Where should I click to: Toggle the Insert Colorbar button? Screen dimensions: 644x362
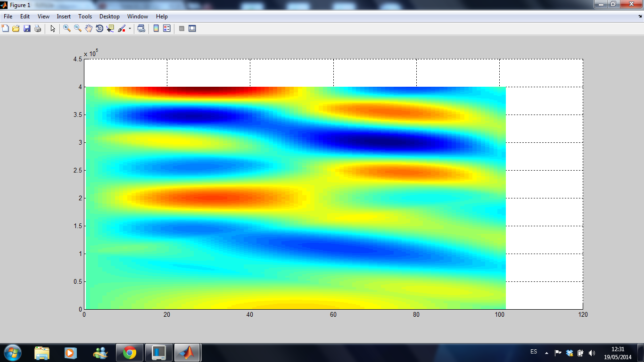pos(156,29)
